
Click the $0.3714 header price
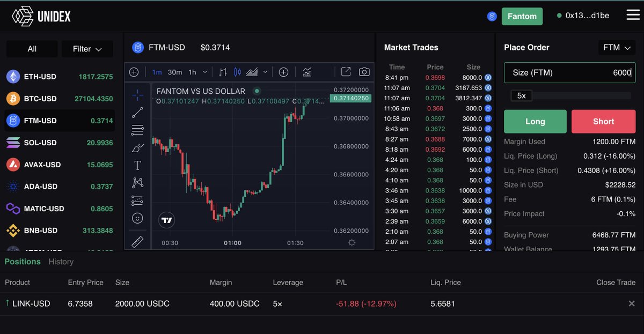tap(215, 47)
